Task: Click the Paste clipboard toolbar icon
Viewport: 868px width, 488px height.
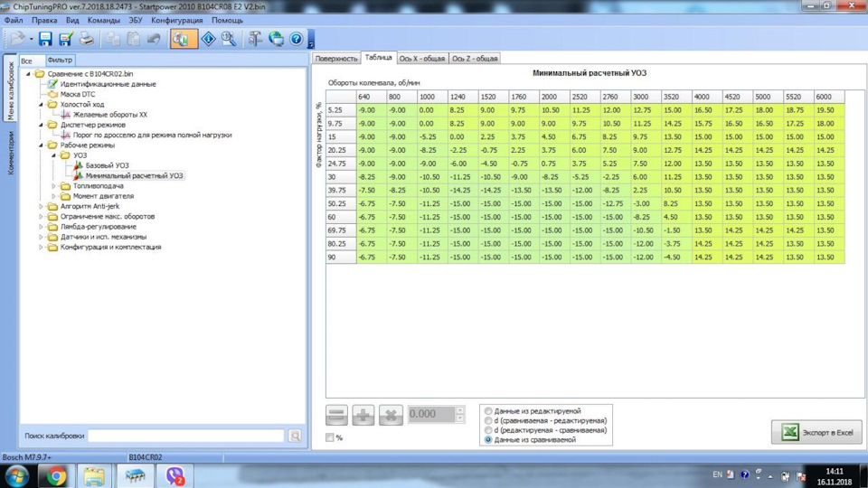Action: coord(134,39)
